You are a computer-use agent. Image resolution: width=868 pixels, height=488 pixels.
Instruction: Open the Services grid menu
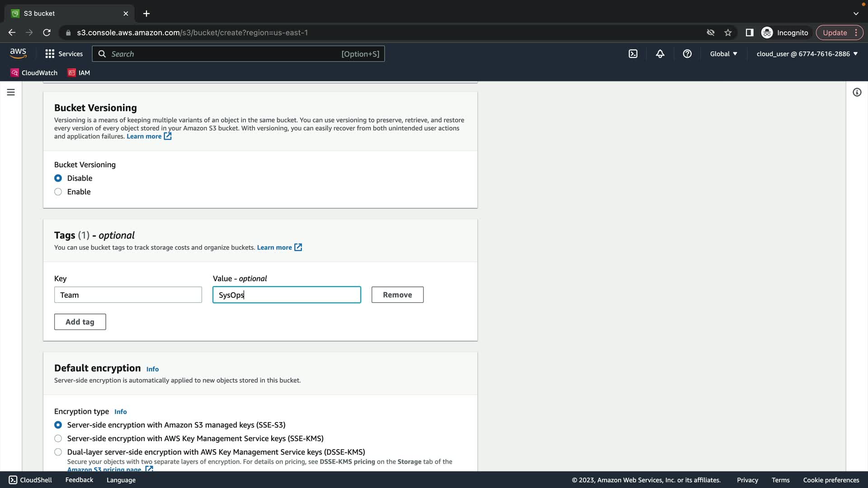coord(64,54)
